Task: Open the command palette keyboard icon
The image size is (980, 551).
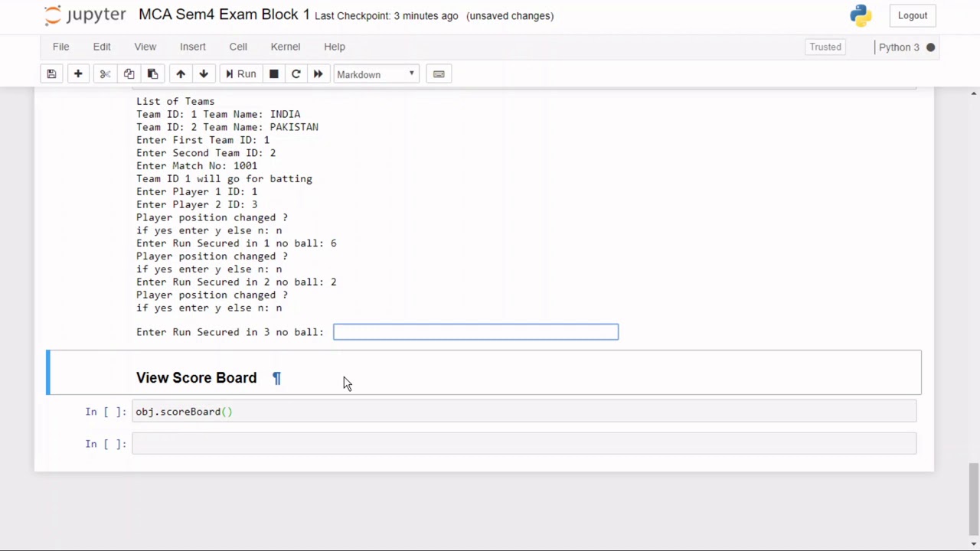Action: pyautogui.click(x=439, y=74)
